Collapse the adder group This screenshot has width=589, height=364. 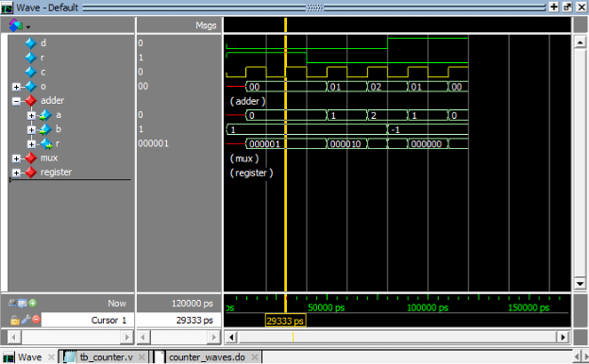coord(16,101)
